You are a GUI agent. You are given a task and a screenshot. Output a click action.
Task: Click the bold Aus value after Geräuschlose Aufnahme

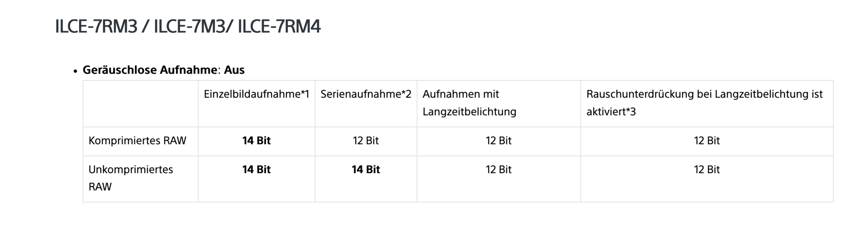click(x=234, y=70)
